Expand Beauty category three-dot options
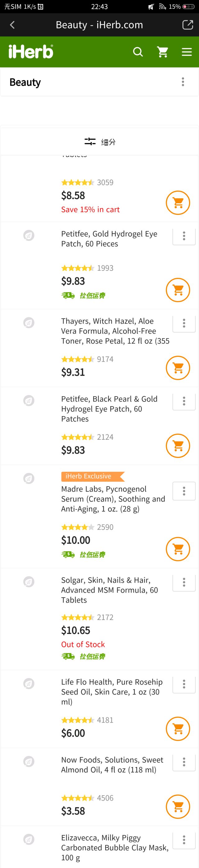The width and height of the screenshot is (199, 868). tap(183, 82)
